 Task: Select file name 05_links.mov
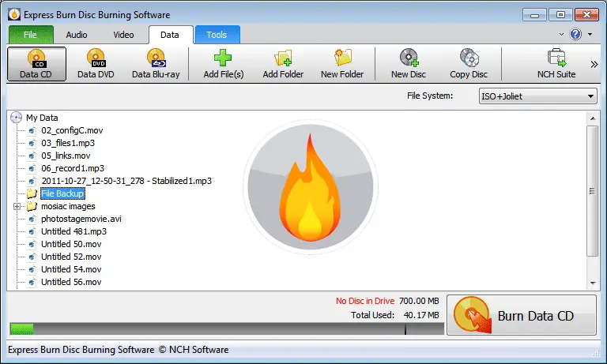(66, 156)
